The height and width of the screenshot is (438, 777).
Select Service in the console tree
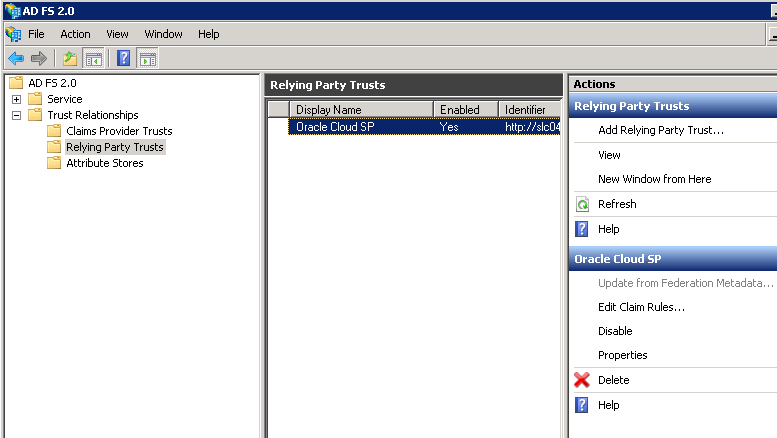tap(65, 99)
